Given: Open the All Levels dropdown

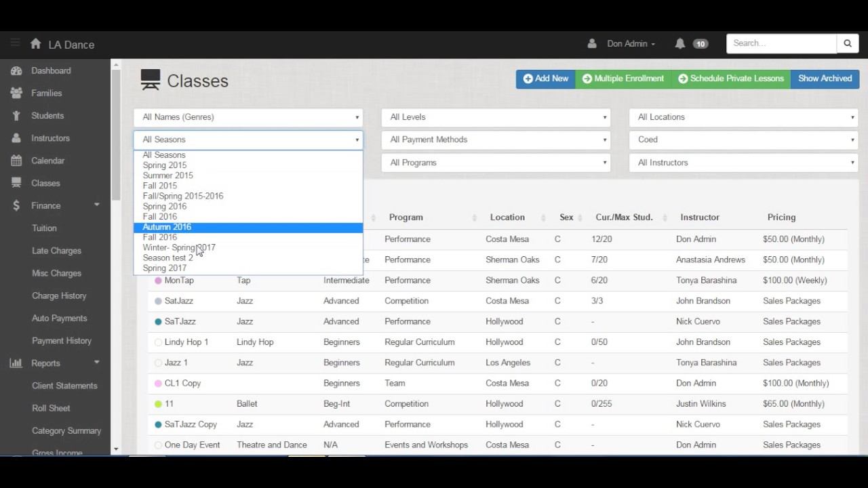Looking at the screenshot, I should 496,117.
